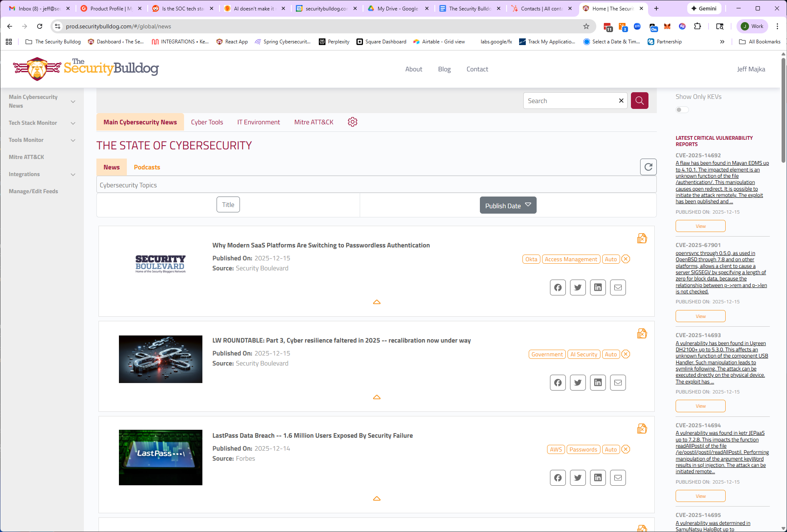The image size is (787, 532).
Task: Share LastPass Data Breach article on LinkedIn
Action: [598, 478]
